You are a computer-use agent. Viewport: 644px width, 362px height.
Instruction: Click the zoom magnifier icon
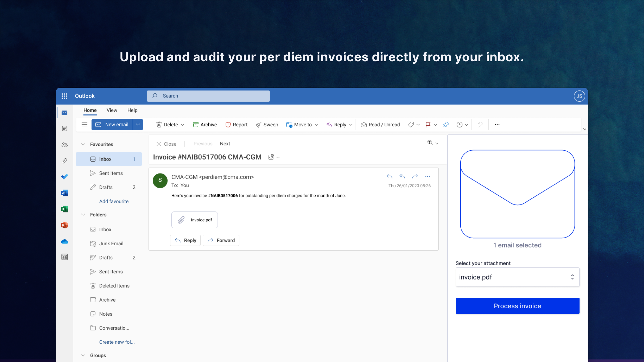pyautogui.click(x=430, y=142)
